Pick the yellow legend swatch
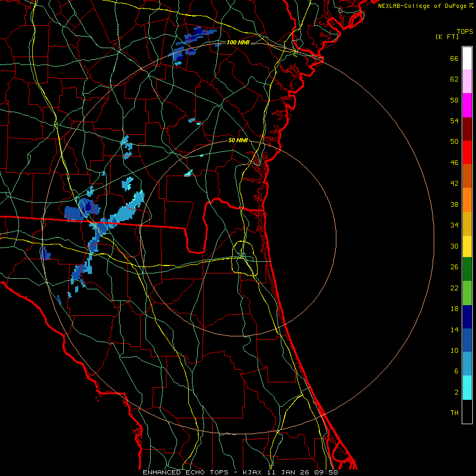This screenshot has width=476, height=476. coord(467,246)
